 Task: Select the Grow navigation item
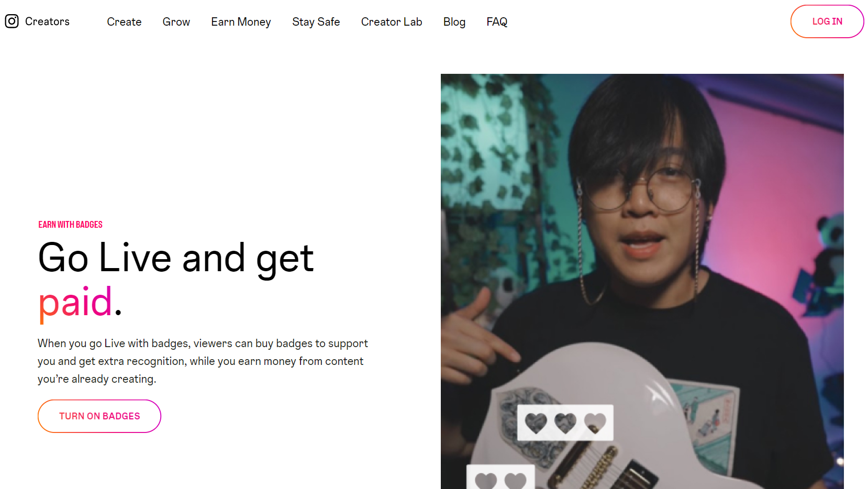(176, 22)
